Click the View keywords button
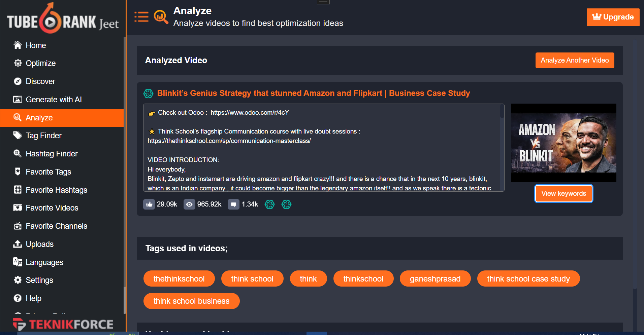This screenshot has height=335, width=644. pos(563,193)
